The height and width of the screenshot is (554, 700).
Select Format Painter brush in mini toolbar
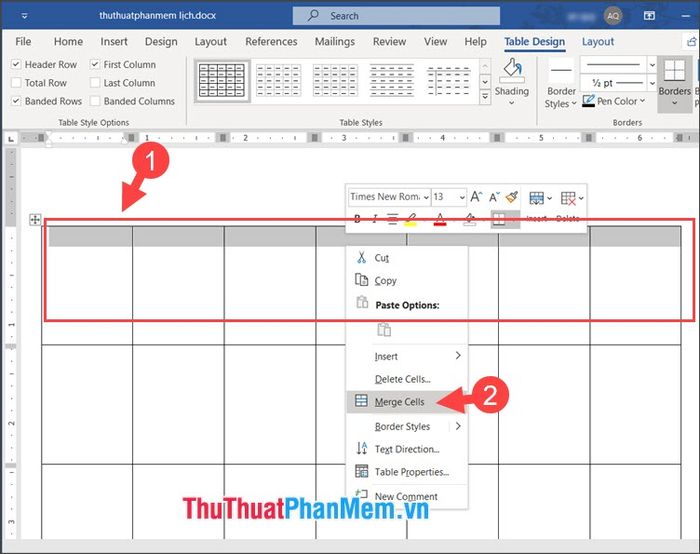(512, 197)
